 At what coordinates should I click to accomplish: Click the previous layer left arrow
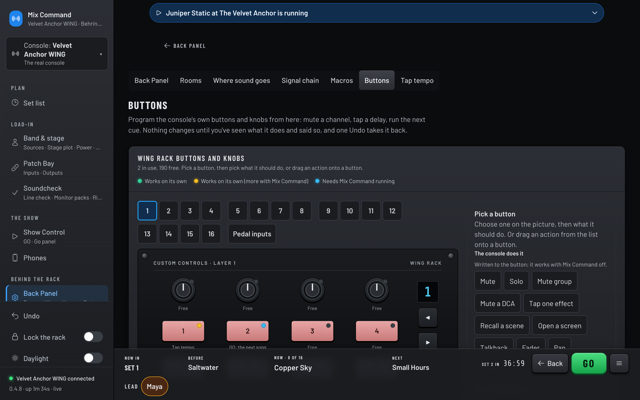(428, 318)
